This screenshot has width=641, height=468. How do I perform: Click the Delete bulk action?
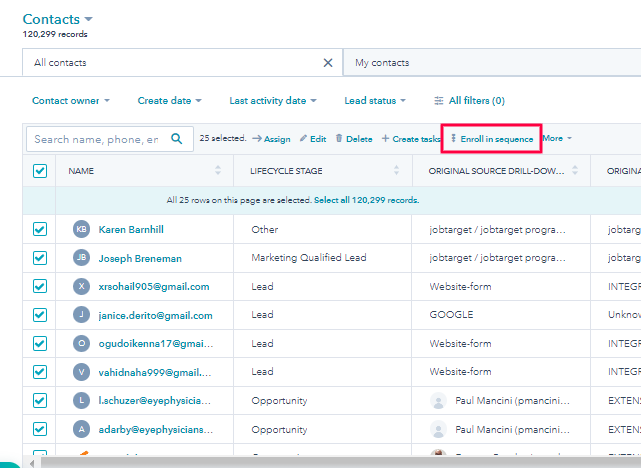(354, 139)
